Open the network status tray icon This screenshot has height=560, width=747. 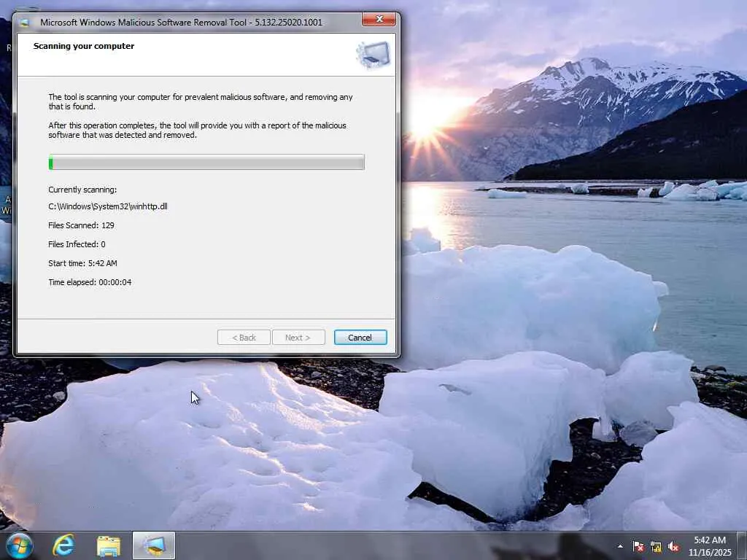[656, 547]
